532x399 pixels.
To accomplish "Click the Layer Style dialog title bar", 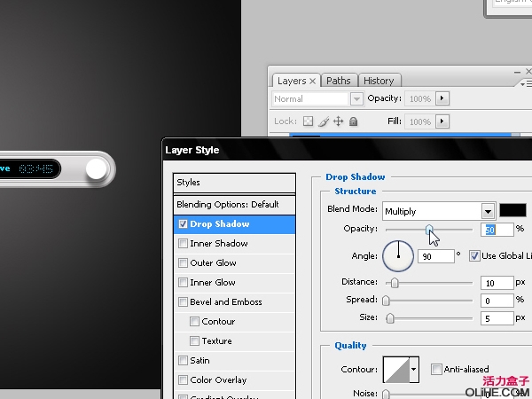I will (348, 150).
